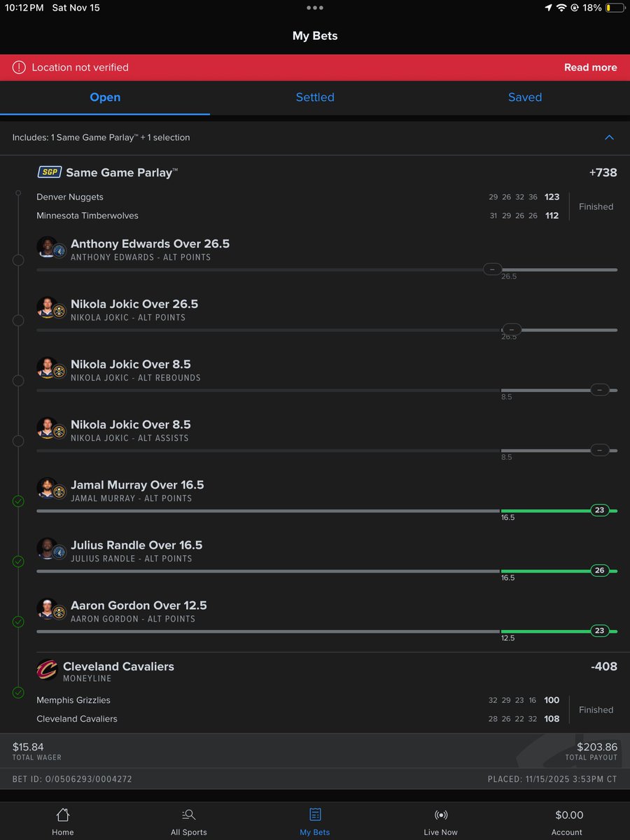The image size is (630, 840).
Task: Tap status circle beside Jokic Alt Points
Action: [18, 321]
